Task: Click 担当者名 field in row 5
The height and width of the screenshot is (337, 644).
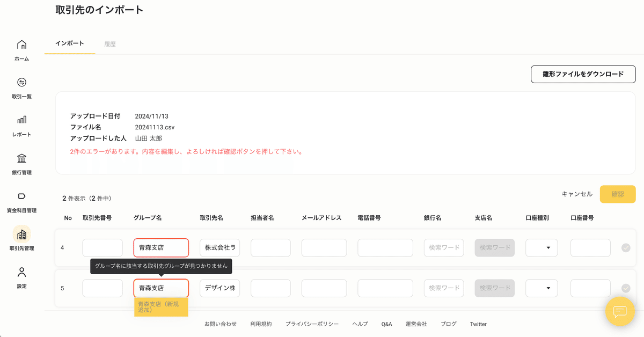Action: (270, 288)
